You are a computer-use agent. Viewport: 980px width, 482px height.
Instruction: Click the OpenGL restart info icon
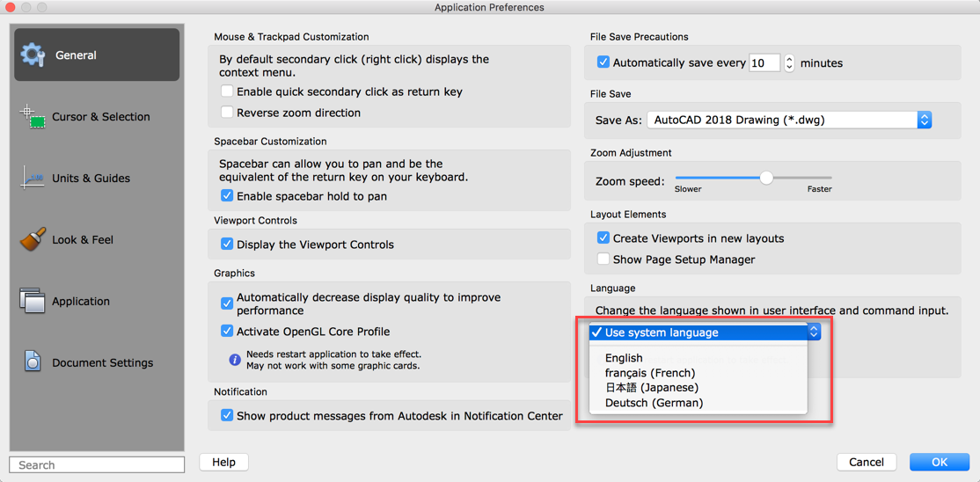coord(235,360)
